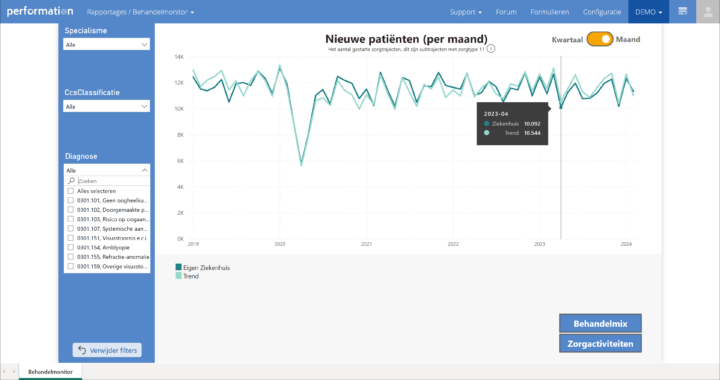Click the performation logo
Viewport: 720px width, 380px height.
click(40, 11)
